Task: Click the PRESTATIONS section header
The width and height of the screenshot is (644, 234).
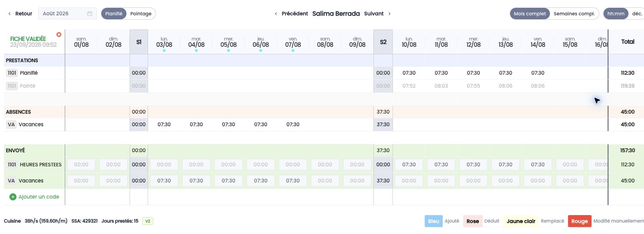Action: [22, 60]
